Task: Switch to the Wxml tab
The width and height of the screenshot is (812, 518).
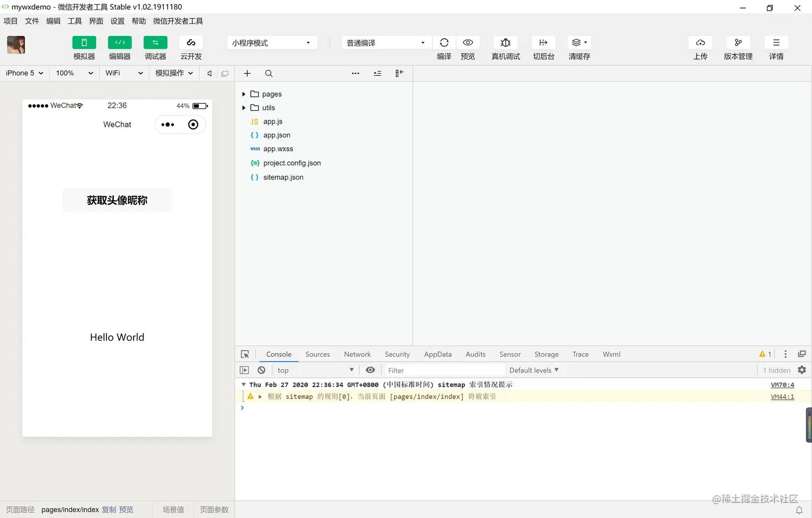Action: [611, 354]
